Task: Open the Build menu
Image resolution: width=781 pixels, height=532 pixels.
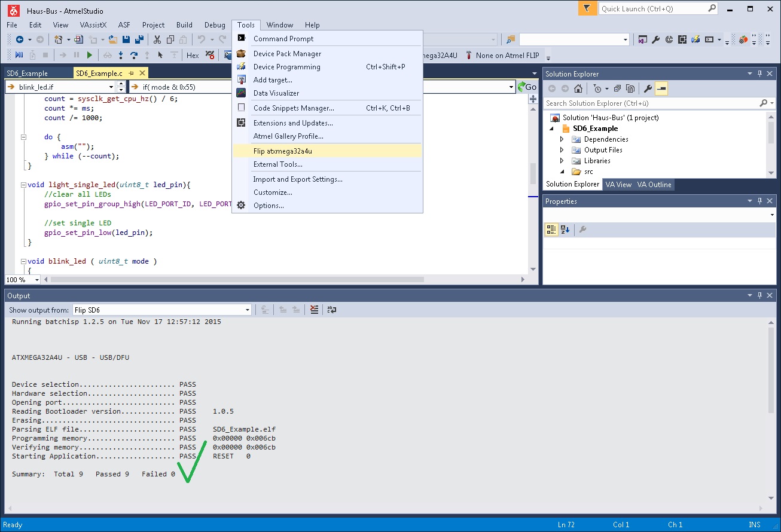Action: click(184, 25)
